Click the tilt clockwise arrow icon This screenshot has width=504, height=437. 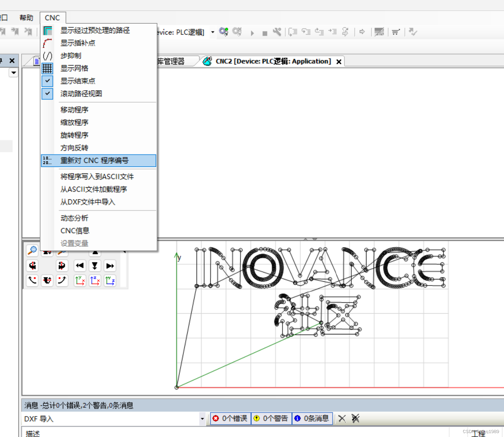click(x=62, y=280)
